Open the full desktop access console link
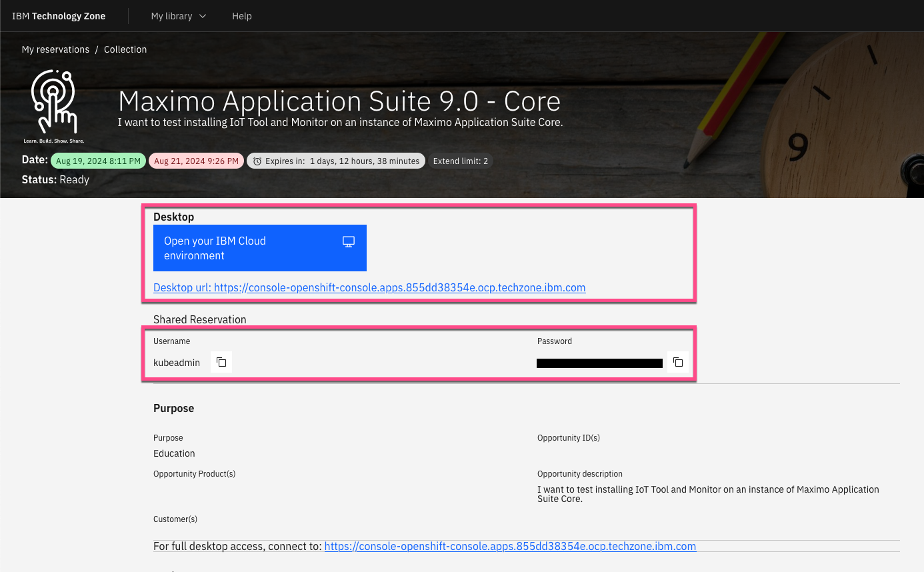The width and height of the screenshot is (924, 572). pyautogui.click(x=510, y=546)
